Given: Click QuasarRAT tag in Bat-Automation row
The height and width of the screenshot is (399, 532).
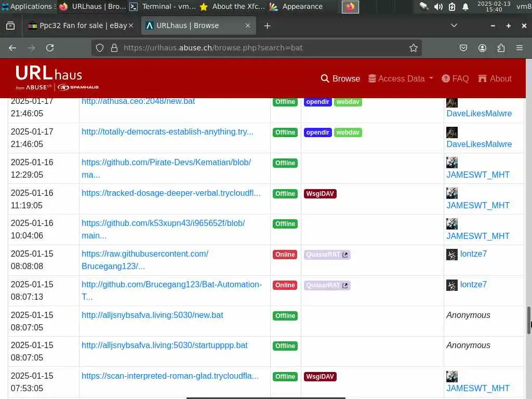Looking at the screenshot, I should click(x=327, y=285).
